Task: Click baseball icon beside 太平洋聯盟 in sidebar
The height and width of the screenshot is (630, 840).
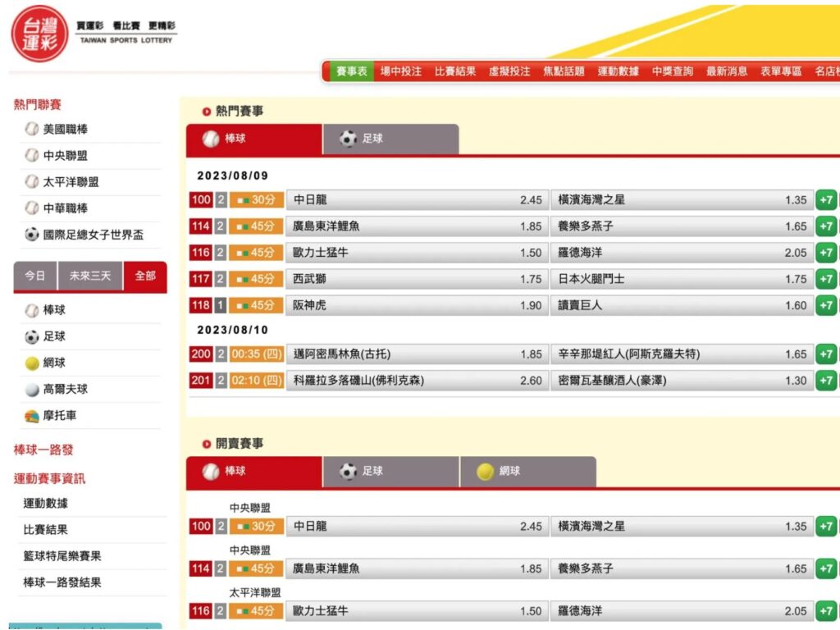Action: [32, 181]
